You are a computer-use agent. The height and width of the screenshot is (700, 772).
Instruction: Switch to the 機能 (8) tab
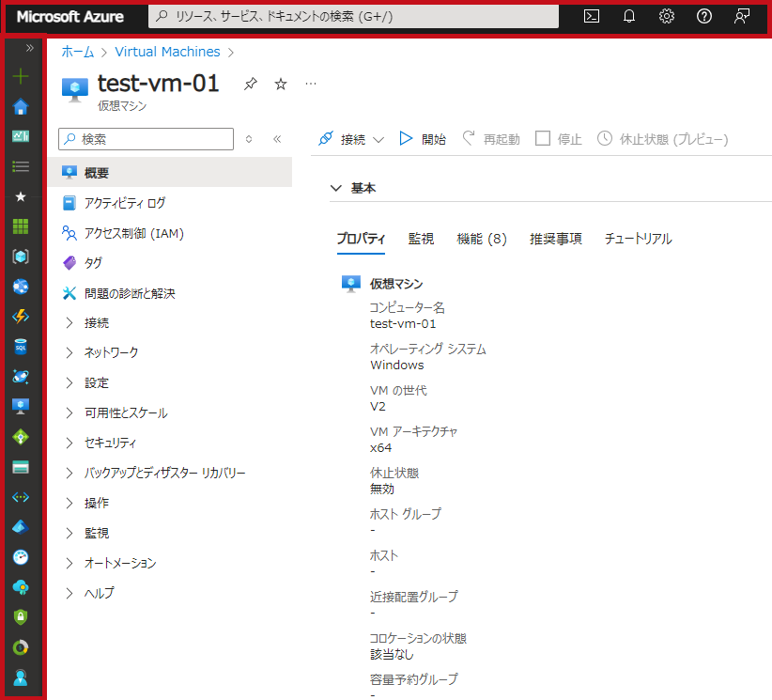[x=482, y=239]
